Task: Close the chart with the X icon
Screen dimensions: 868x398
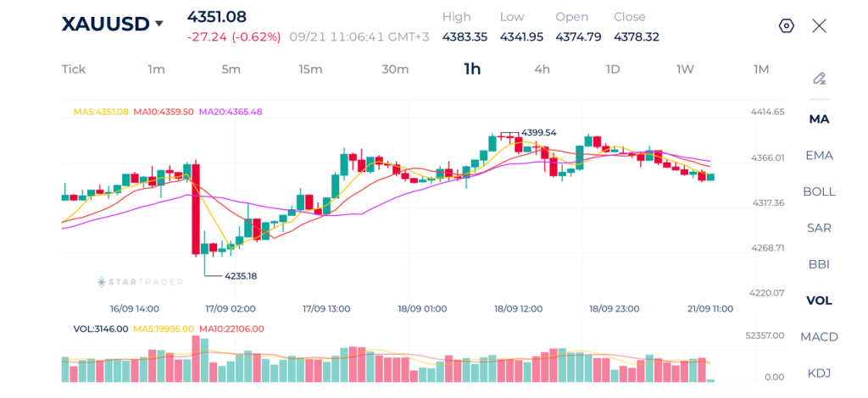Action: (x=820, y=26)
